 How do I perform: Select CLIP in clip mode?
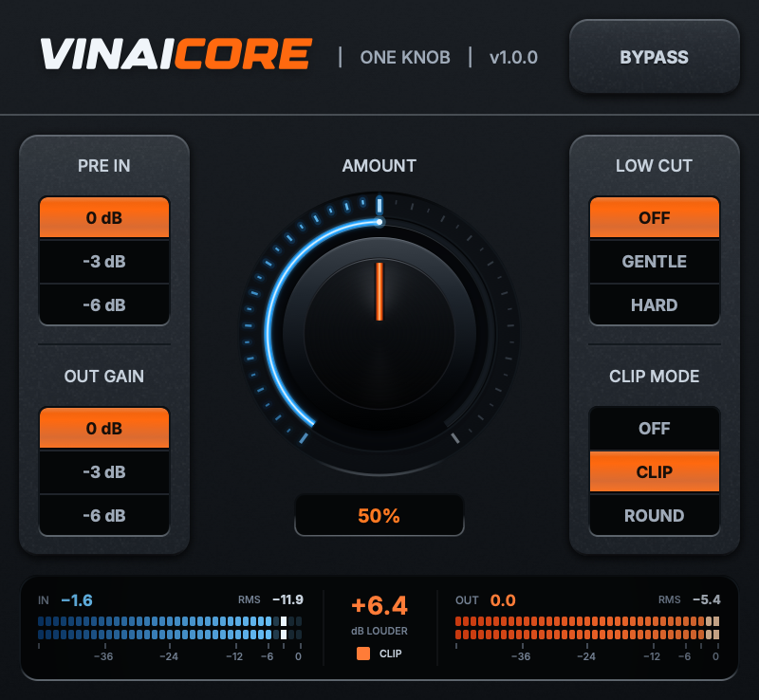coord(654,472)
